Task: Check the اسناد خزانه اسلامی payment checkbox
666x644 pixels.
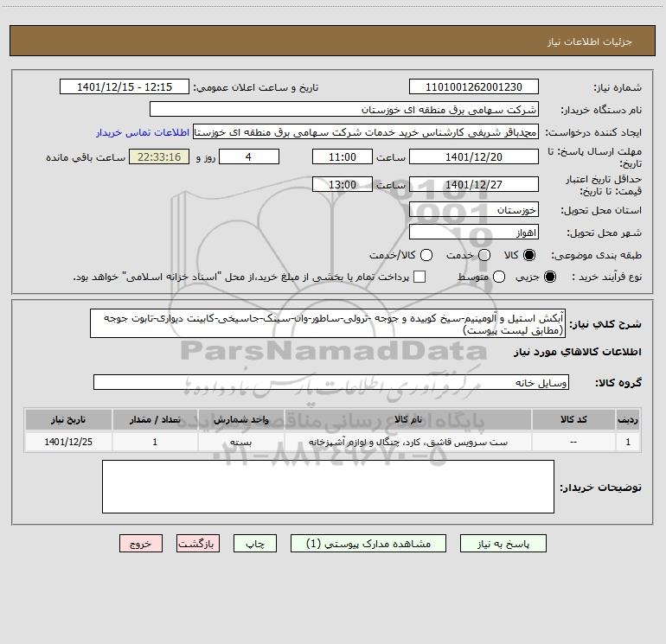Action: 419,277
